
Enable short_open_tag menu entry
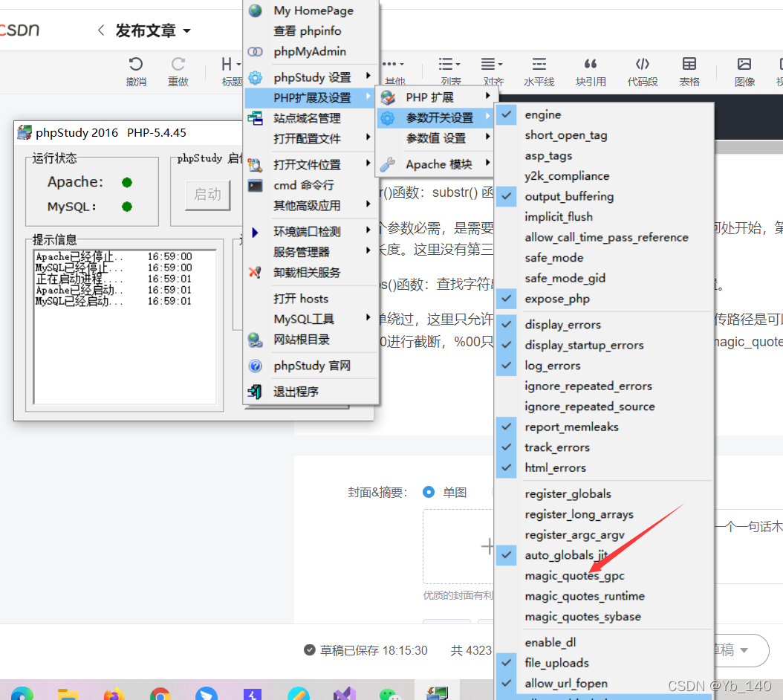coord(604,135)
